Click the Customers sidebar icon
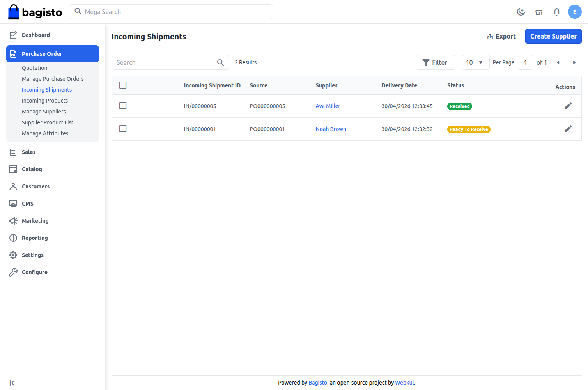588x390 pixels. [x=13, y=186]
